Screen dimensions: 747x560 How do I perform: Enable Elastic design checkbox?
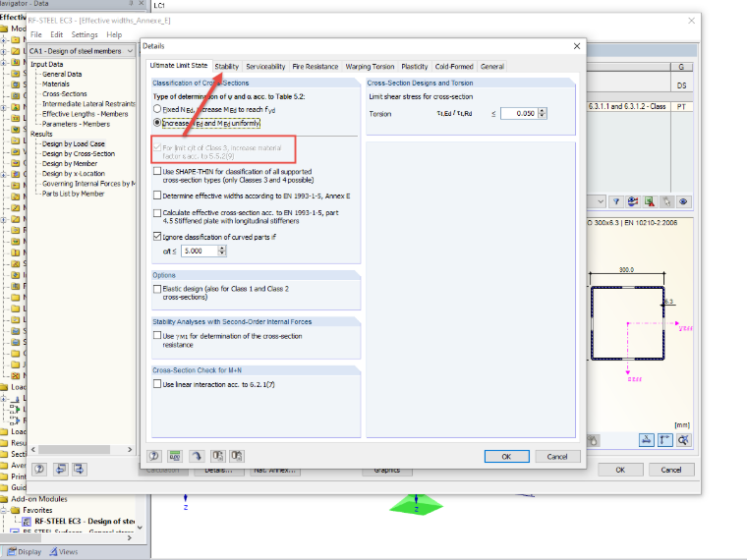(x=157, y=289)
